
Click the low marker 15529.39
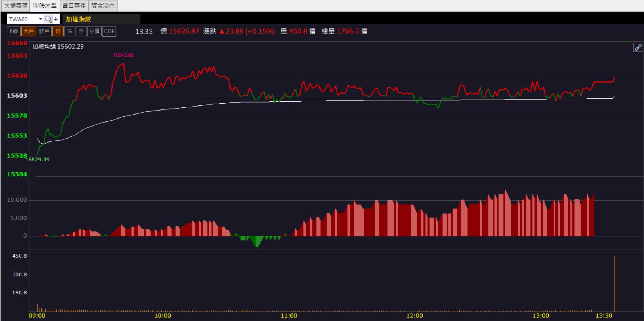(x=38, y=160)
